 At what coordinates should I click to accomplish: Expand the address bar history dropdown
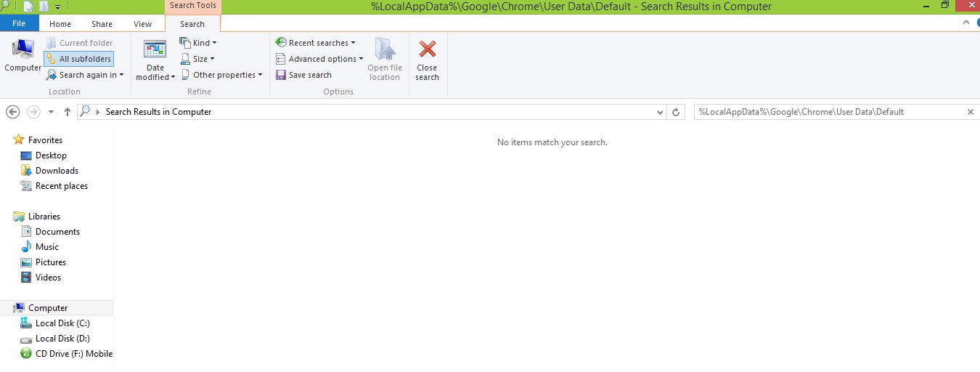[x=660, y=113]
